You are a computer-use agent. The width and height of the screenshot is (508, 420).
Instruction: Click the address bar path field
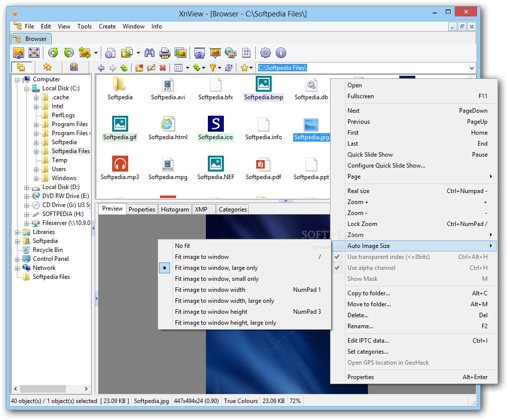pyautogui.click(x=362, y=68)
